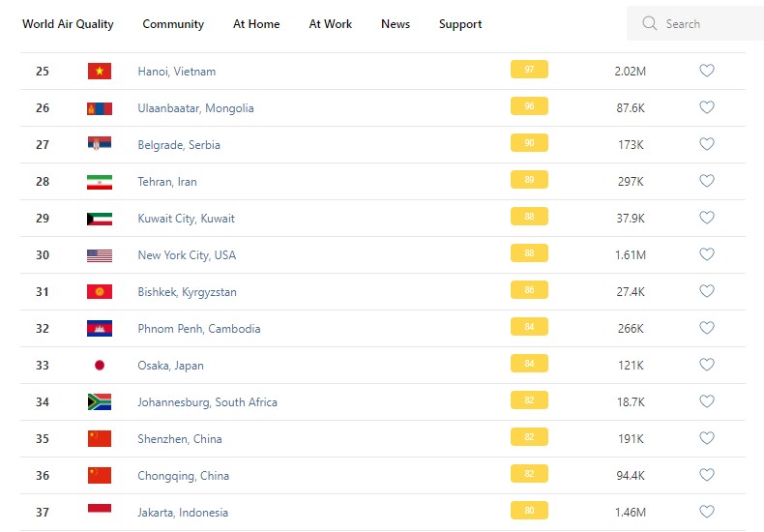Click the Japan flag icon
764x532 pixels.
(100, 366)
